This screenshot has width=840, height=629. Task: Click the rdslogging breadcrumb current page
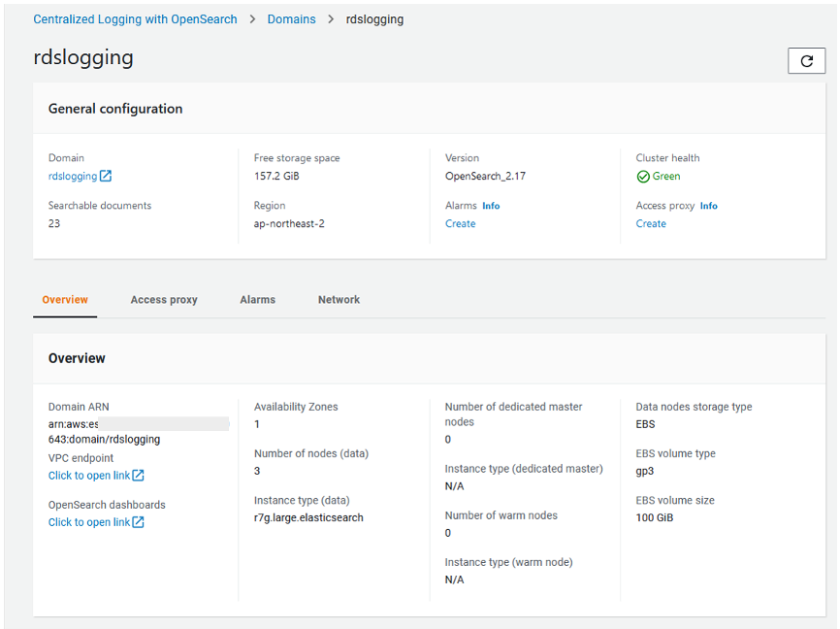(x=374, y=19)
